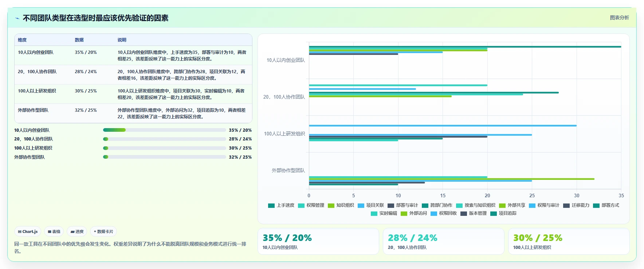Click the longest teal bar reaching 35
This screenshot has width=644, height=269.
pyautogui.click(x=465, y=47)
